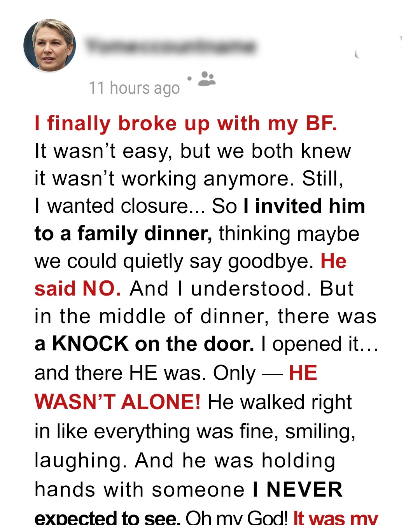Click red text 'WASN'T ALONE!'
This screenshot has height=525, width=420.
click(x=117, y=402)
